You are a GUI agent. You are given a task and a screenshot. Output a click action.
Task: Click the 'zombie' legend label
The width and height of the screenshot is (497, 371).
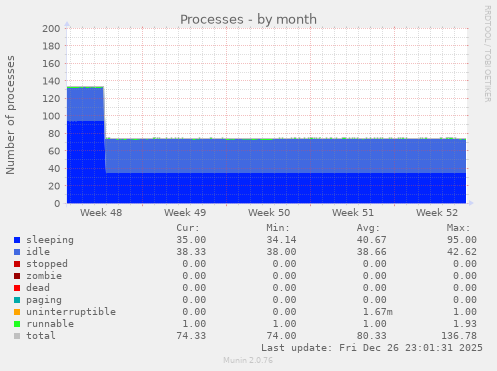pyautogui.click(x=44, y=276)
